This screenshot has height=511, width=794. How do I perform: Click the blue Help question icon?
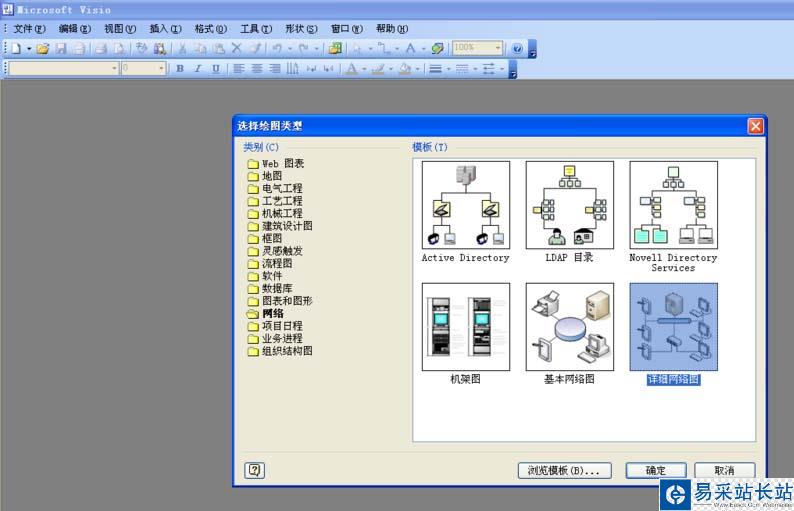coord(517,49)
